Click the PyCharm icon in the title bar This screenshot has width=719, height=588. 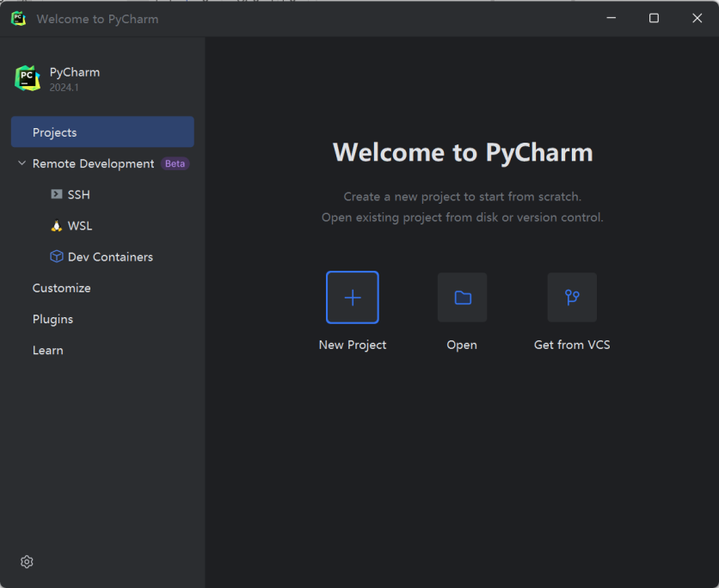(x=18, y=19)
